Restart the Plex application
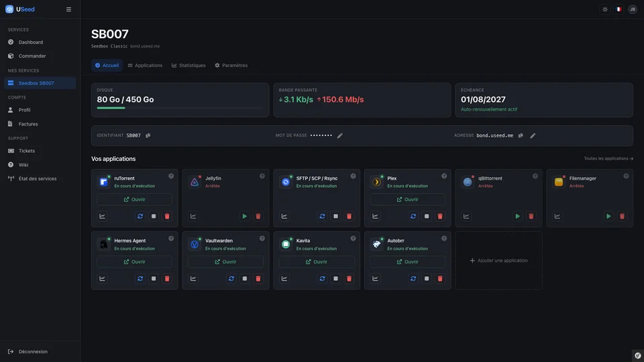This screenshot has width=644, height=362. [413, 217]
